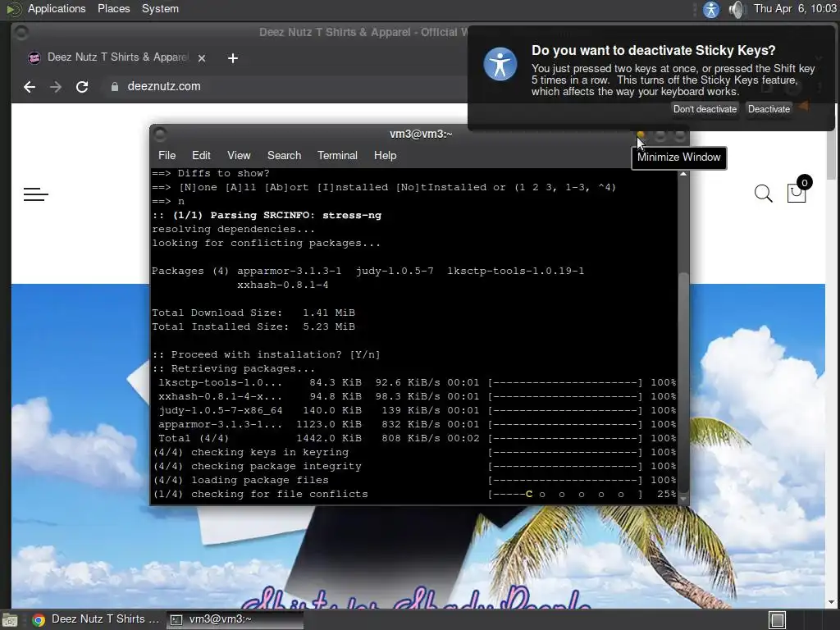Viewport: 840px width, 630px height.
Task: Open the Places menu
Action: 113,8
